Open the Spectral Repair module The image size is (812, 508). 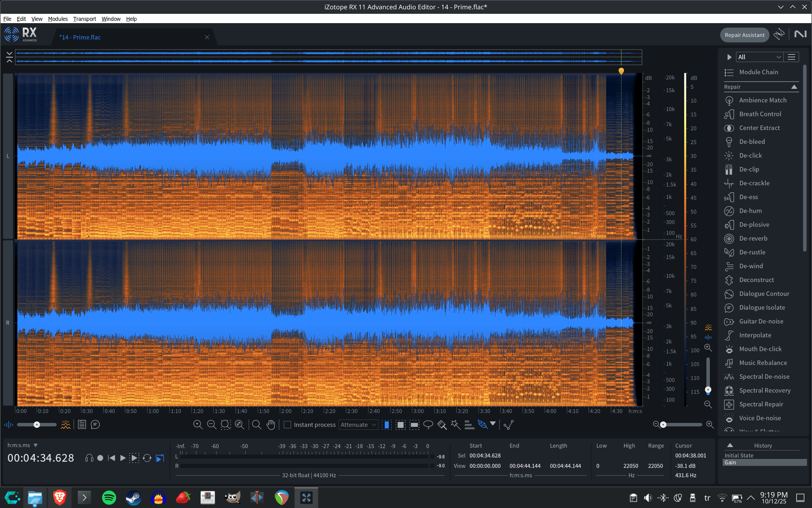(762, 404)
